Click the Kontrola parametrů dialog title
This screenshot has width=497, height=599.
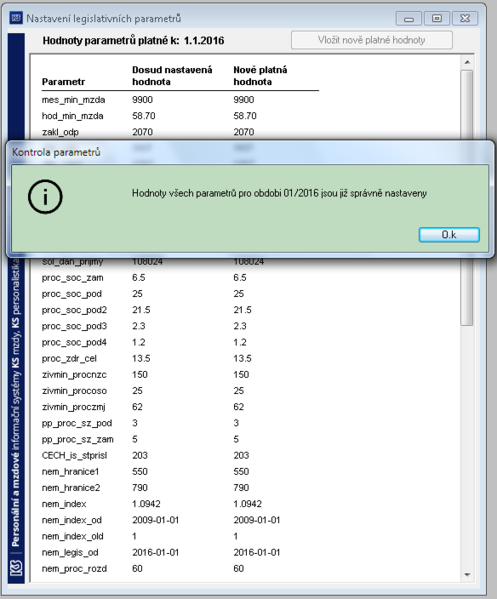[x=56, y=152]
